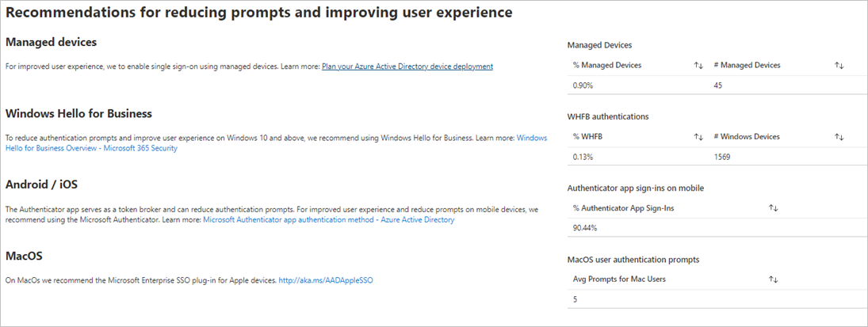
Task: Select the 0.13% WHFB value cell
Action: pyautogui.click(x=583, y=157)
